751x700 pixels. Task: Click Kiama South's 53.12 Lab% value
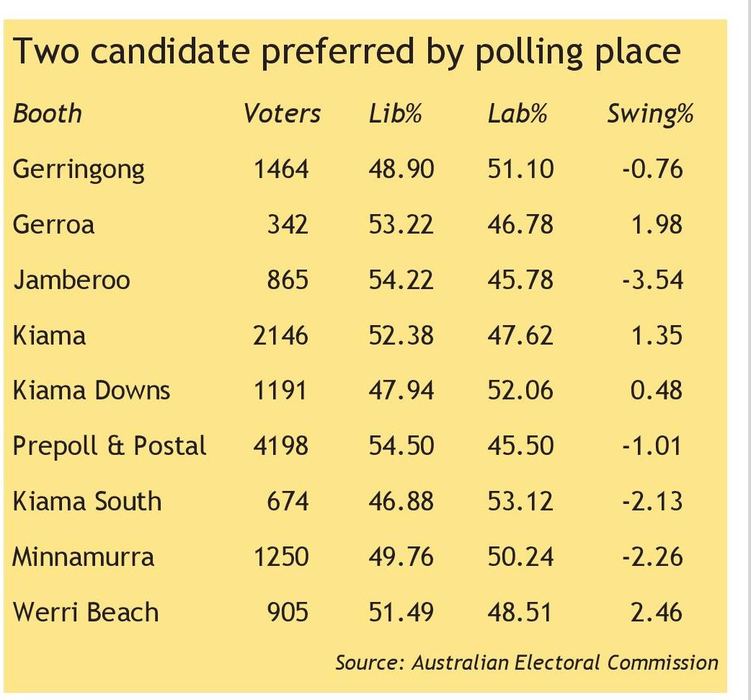click(x=520, y=502)
